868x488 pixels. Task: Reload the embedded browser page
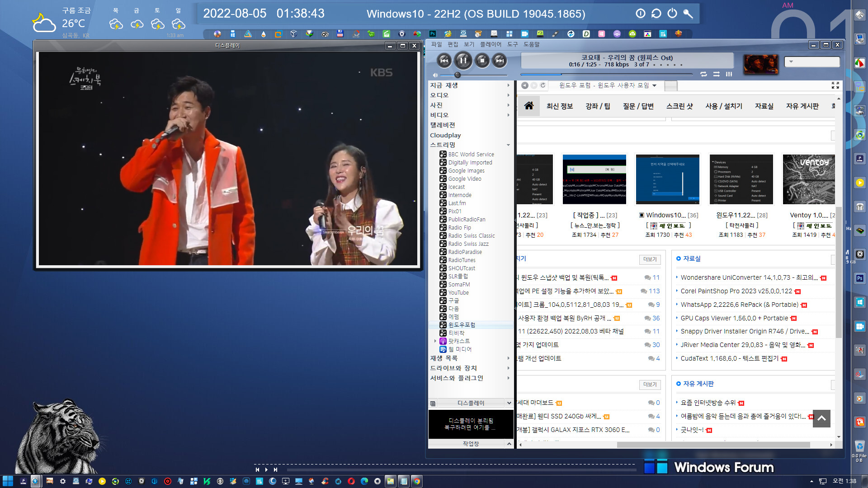point(543,85)
